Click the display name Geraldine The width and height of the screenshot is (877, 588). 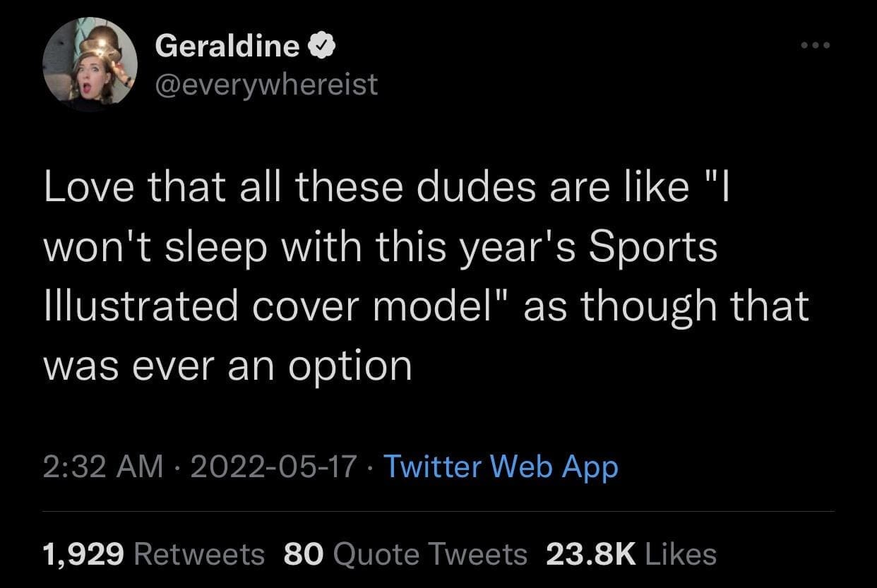(227, 47)
